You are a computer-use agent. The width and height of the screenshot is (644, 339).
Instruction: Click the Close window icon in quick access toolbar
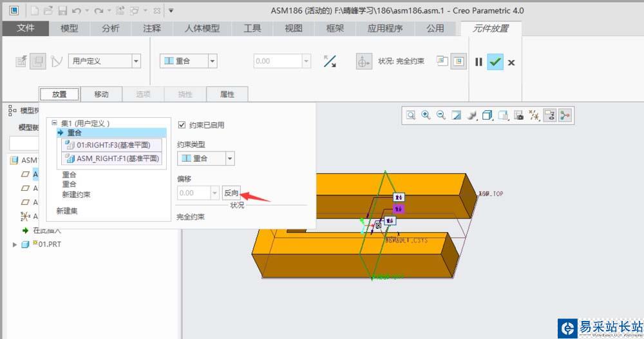157,11
